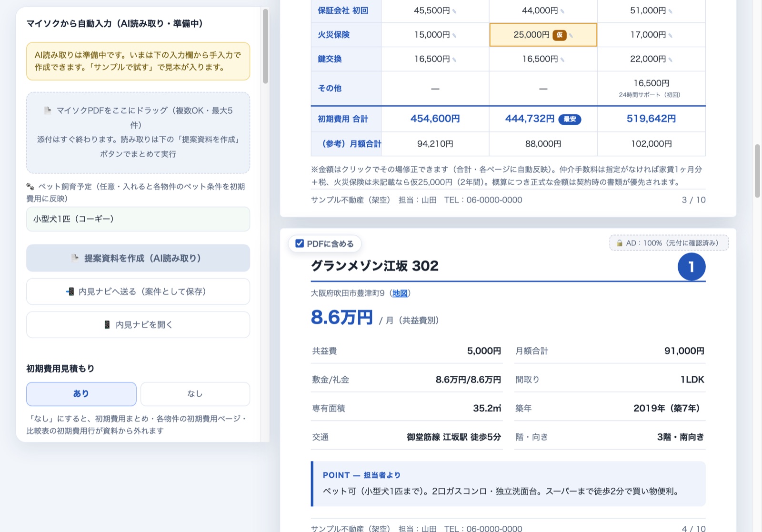The width and height of the screenshot is (762, 532).
Task: Click the 鍵交換 row label
Action: 330,59
